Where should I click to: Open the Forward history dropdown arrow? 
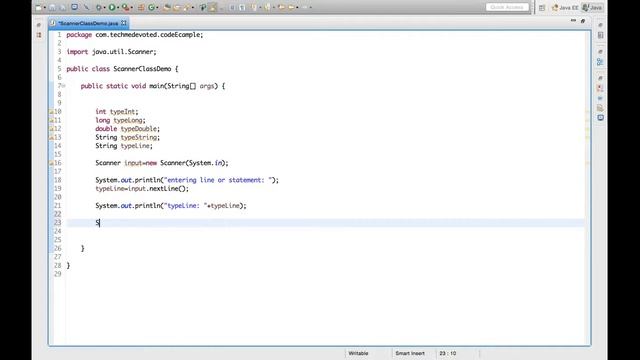[x=311, y=8]
